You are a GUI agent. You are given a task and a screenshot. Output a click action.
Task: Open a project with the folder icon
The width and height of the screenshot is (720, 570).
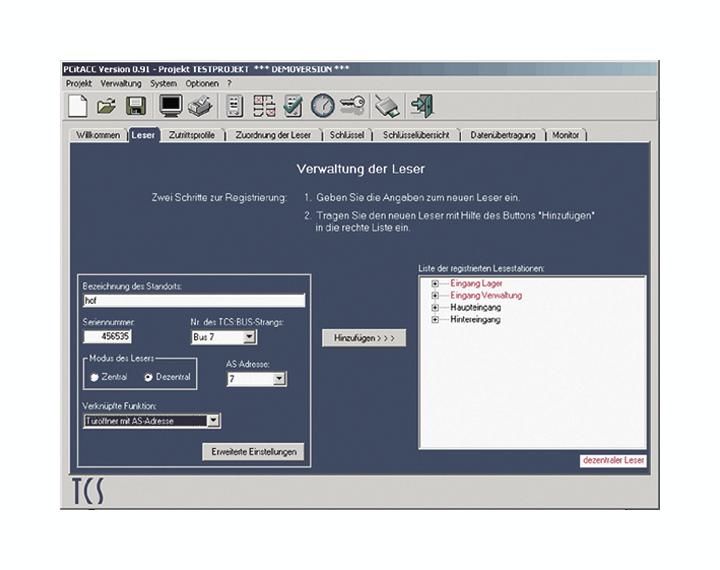pyautogui.click(x=106, y=105)
